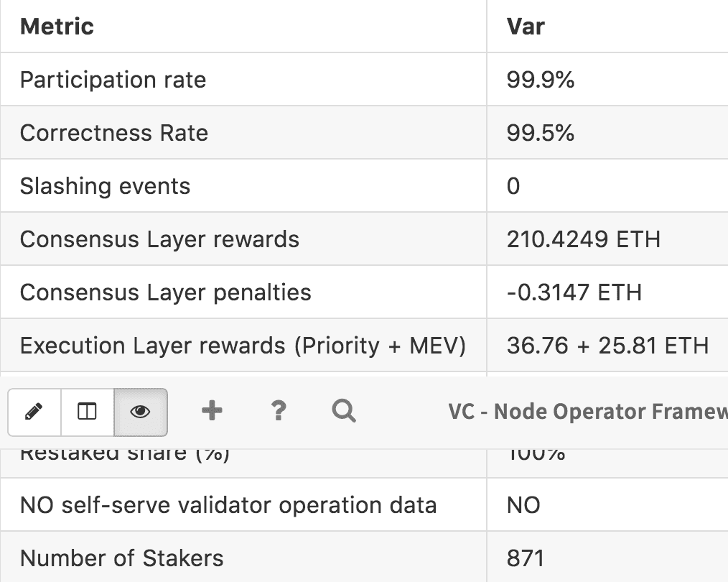Select the Slashing events row label
Viewport: 728px width, 582px height.
point(105,186)
